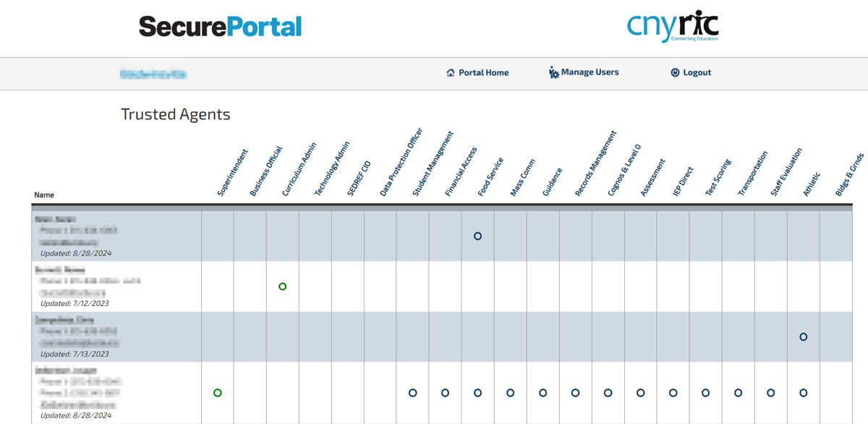Viewport: 868px width, 424px height.
Task: Click the cnyric Connecting Education logo
Action: (673, 26)
